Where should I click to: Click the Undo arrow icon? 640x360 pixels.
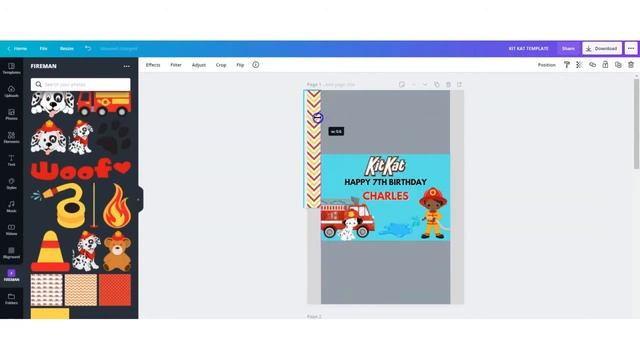(x=88, y=48)
